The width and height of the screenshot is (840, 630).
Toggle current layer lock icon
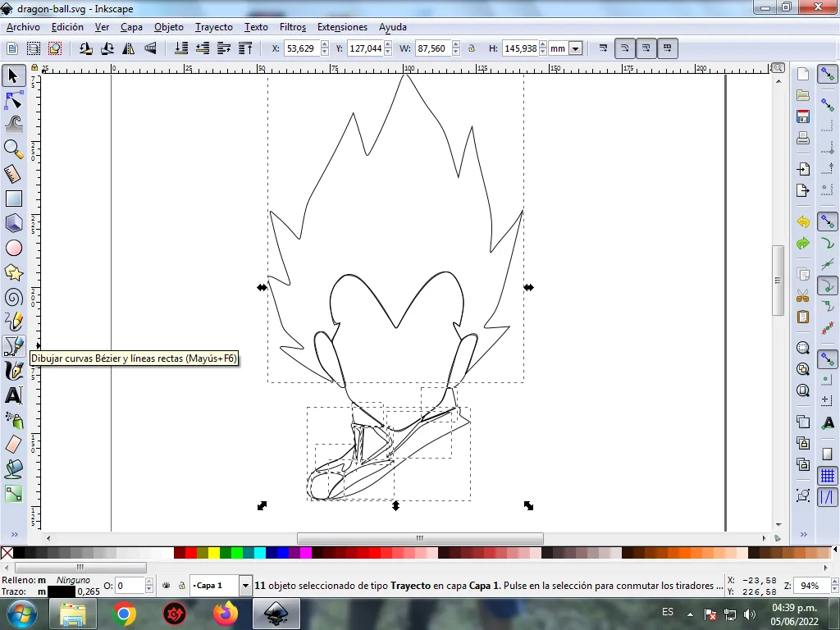pyautogui.click(x=181, y=586)
